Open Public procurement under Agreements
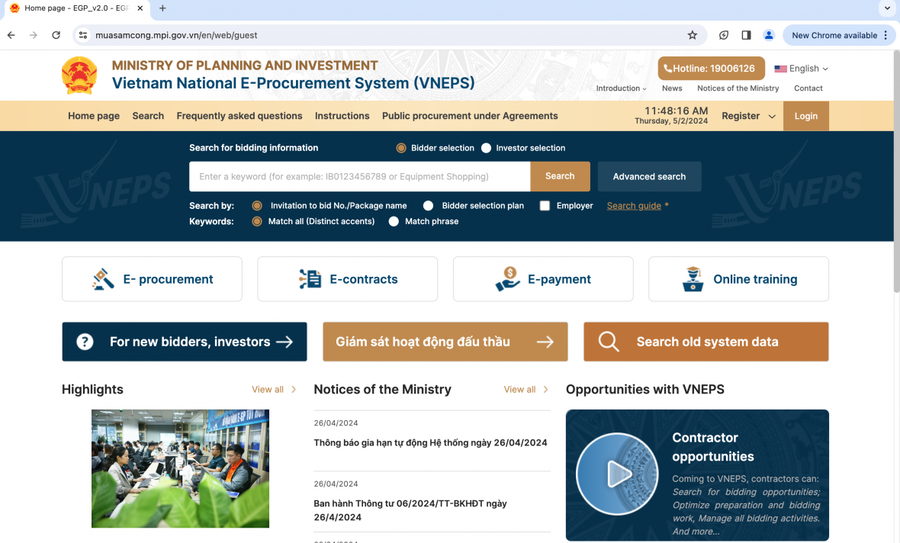The image size is (900, 543). pos(470,116)
